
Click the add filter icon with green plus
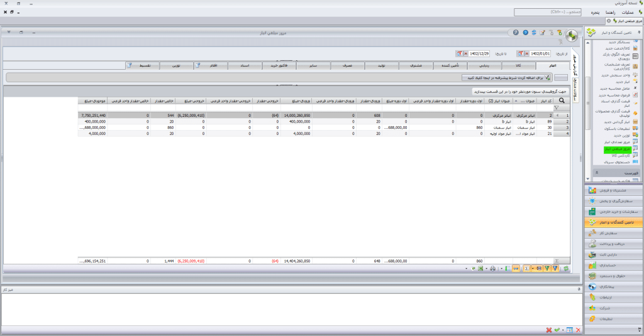click(559, 33)
